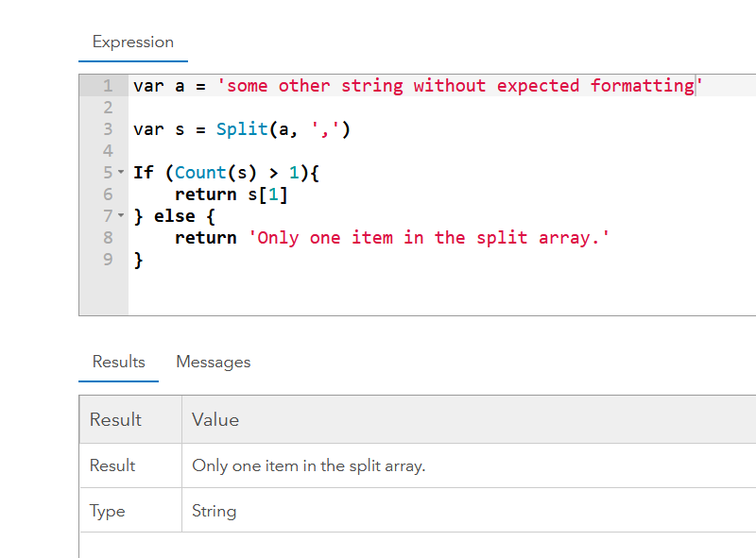Click line number 3 in gutter
This screenshot has width=756, height=558.
coord(108,129)
